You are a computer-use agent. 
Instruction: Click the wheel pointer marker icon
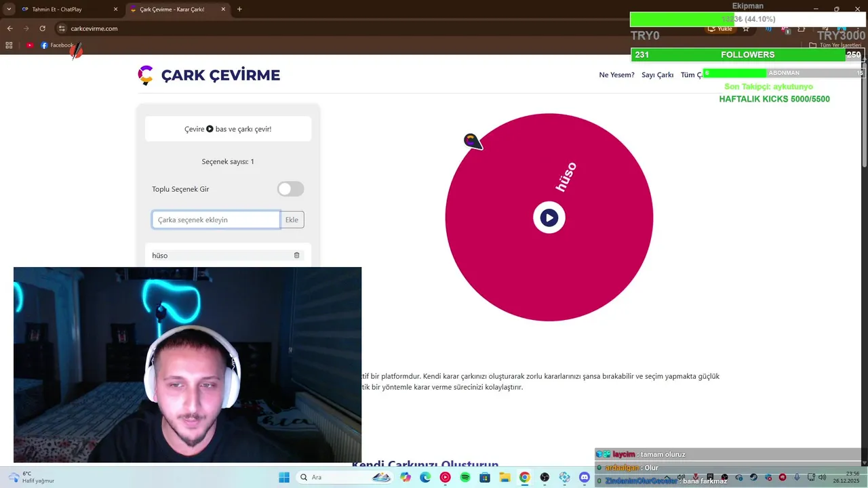[473, 141]
